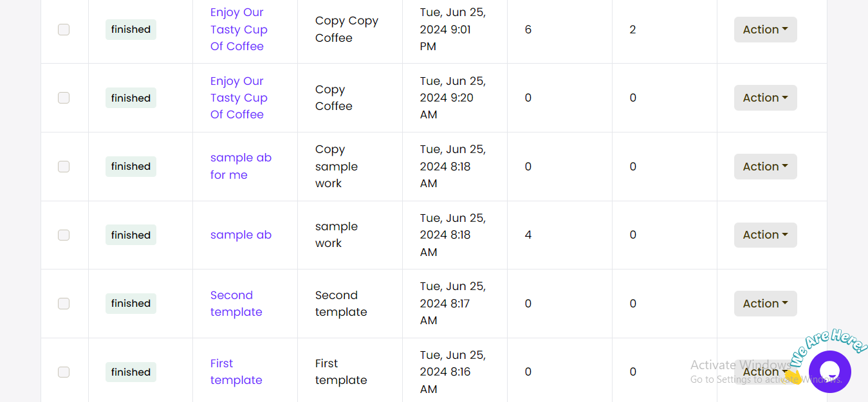Select checkbox for Copy sample work row

(x=64, y=167)
